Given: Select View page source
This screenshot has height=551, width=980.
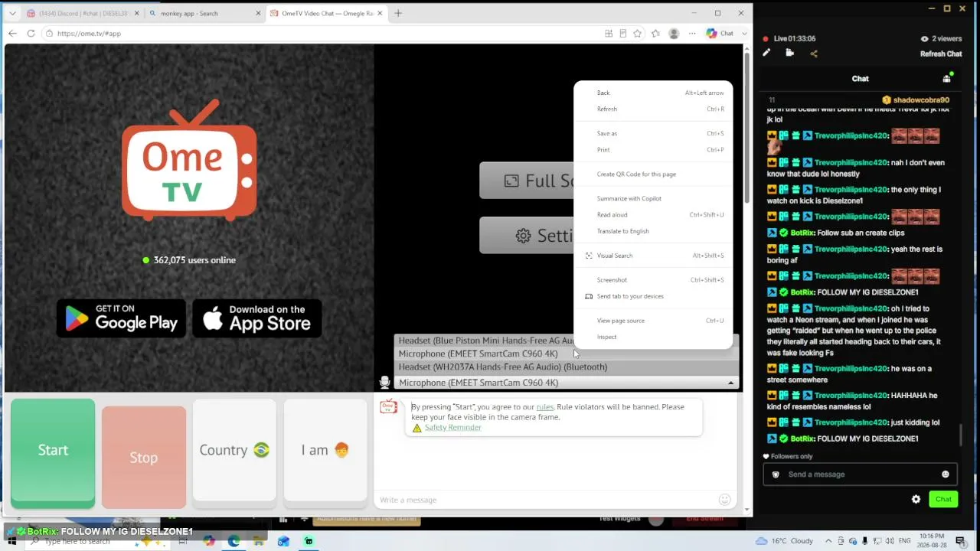Looking at the screenshot, I should (653, 321).
